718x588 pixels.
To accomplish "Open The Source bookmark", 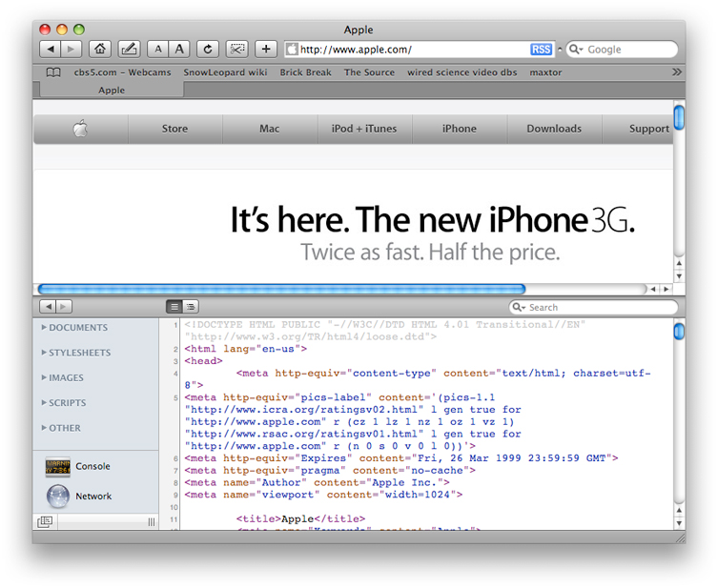I will (369, 72).
